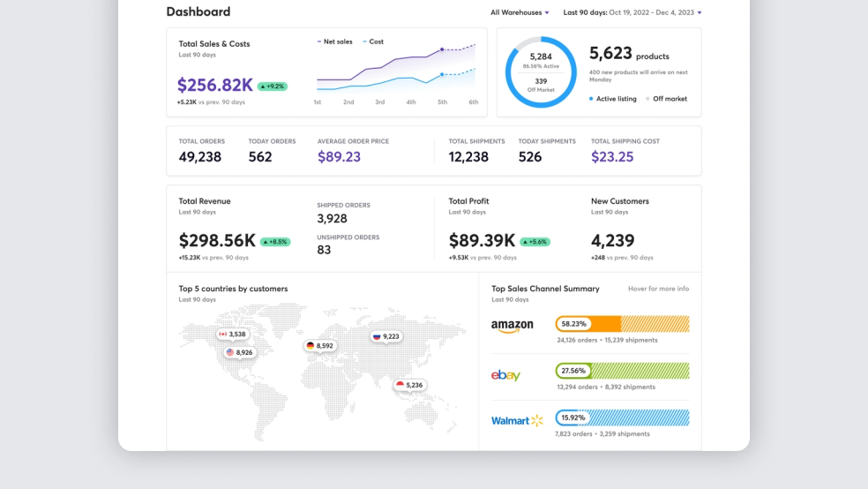The image size is (868, 489).
Task: Click the Walmart logo in sales channels
Action: click(517, 421)
